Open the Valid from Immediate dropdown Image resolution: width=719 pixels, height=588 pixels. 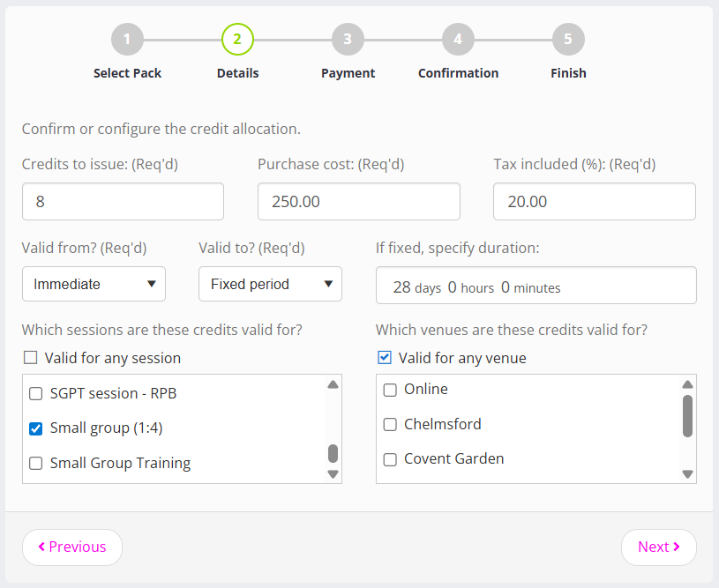pyautogui.click(x=94, y=284)
